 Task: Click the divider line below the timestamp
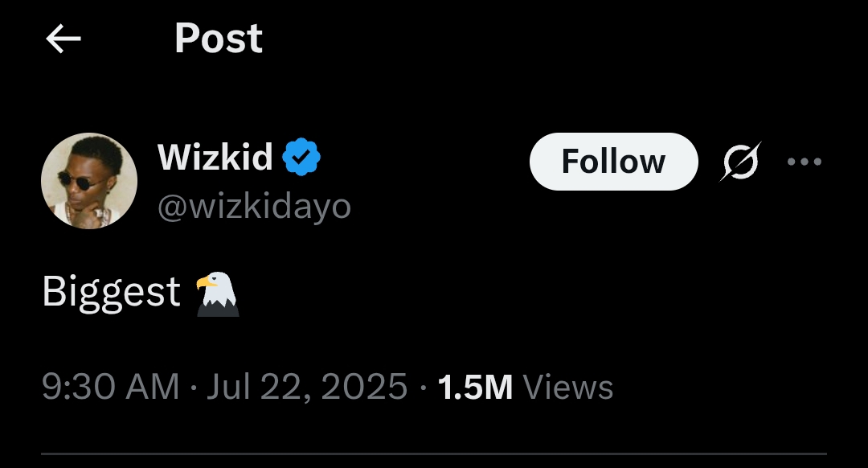pyautogui.click(x=434, y=454)
